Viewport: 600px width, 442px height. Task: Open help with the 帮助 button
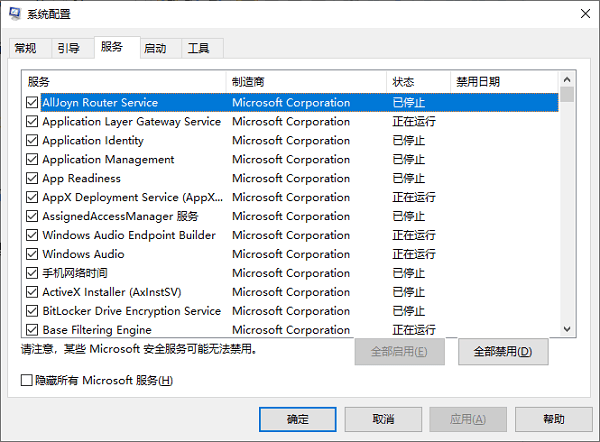click(554, 419)
